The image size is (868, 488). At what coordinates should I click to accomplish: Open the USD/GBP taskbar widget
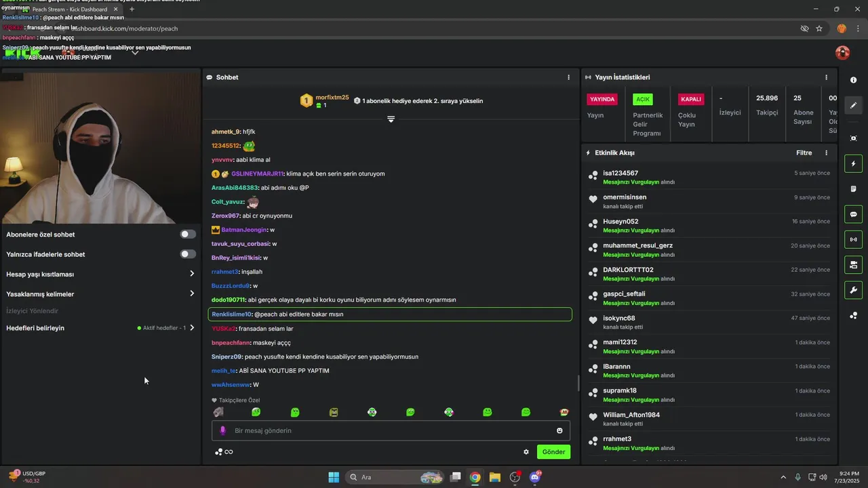tap(28, 477)
